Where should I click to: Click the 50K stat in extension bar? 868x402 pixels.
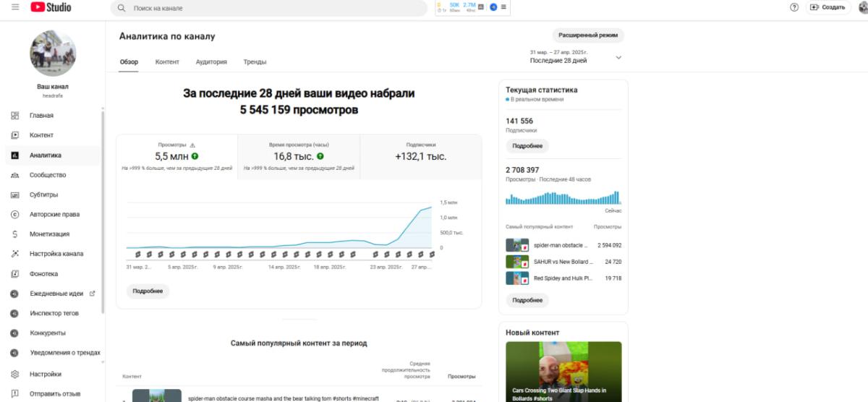pyautogui.click(x=454, y=5)
